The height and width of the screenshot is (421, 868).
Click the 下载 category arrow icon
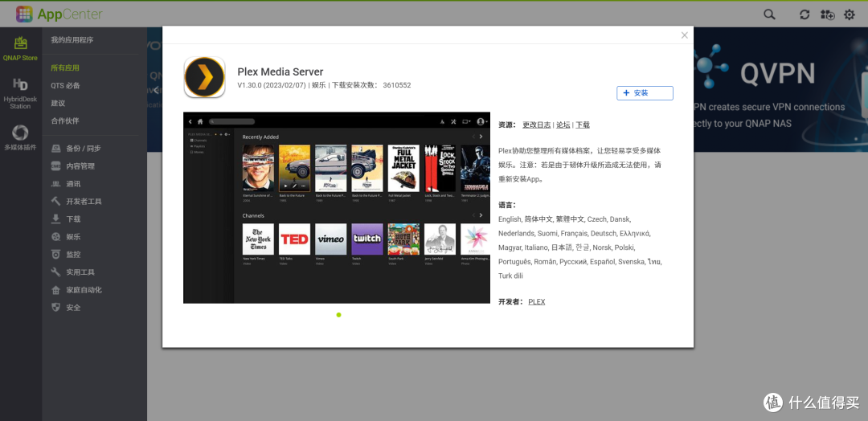(55, 219)
